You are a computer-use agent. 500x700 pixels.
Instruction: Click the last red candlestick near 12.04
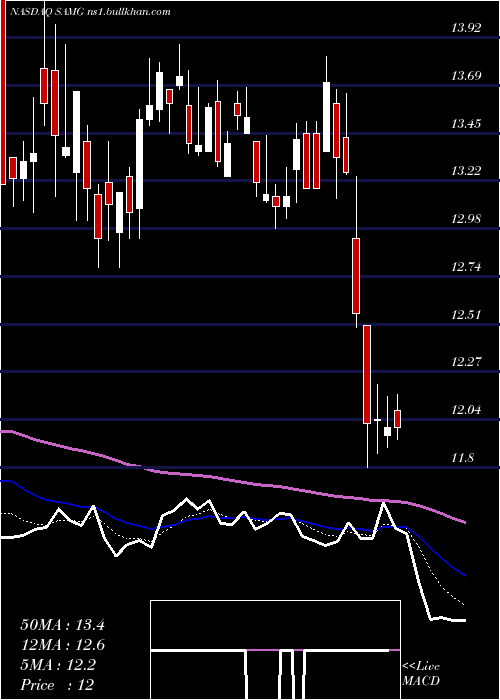pyautogui.click(x=397, y=419)
